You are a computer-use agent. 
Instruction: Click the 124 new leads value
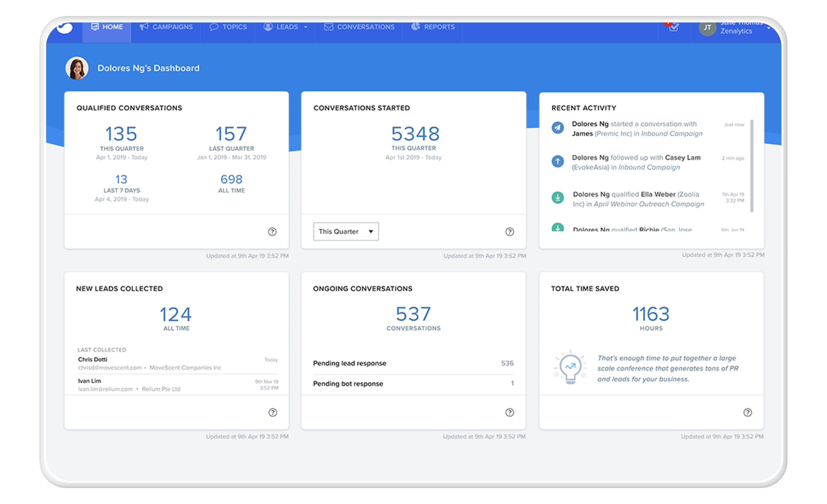(x=175, y=315)
